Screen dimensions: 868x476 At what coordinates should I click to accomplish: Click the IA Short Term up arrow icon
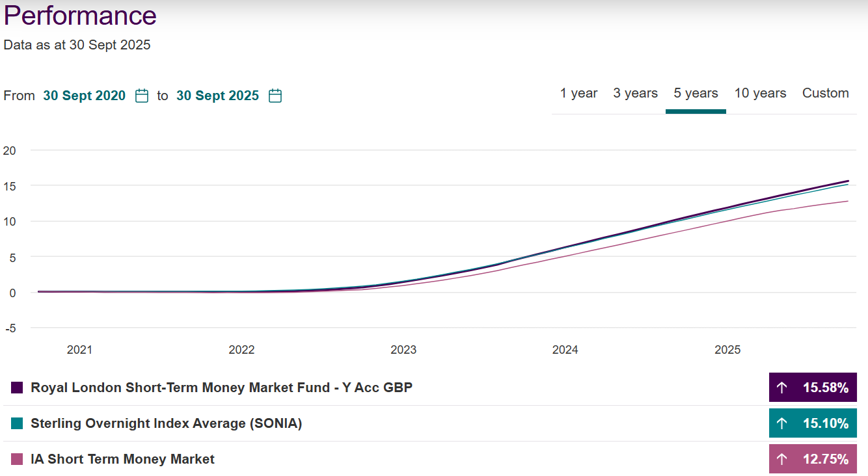tap(782, 460)
